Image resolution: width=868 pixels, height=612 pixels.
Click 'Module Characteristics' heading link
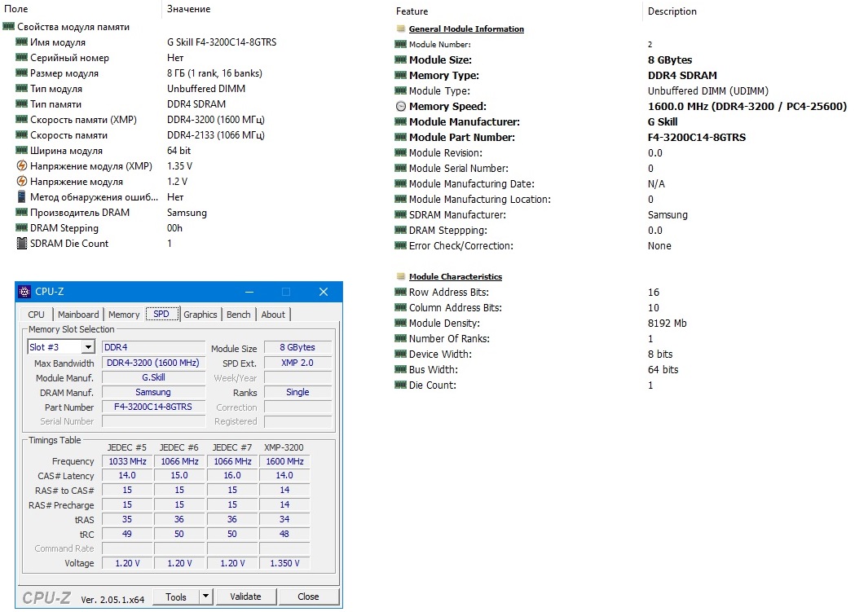click(x=456, y=277)
